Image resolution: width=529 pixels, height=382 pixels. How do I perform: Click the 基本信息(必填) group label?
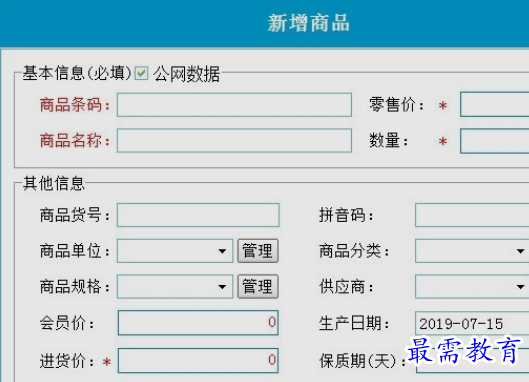click(77, 73)
